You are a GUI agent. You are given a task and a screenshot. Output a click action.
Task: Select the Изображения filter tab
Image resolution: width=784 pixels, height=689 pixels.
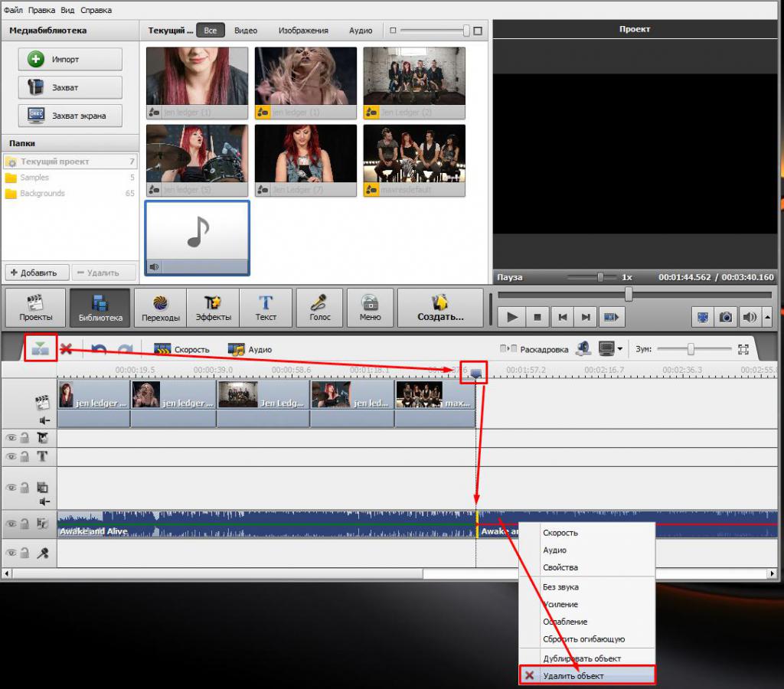303,31
